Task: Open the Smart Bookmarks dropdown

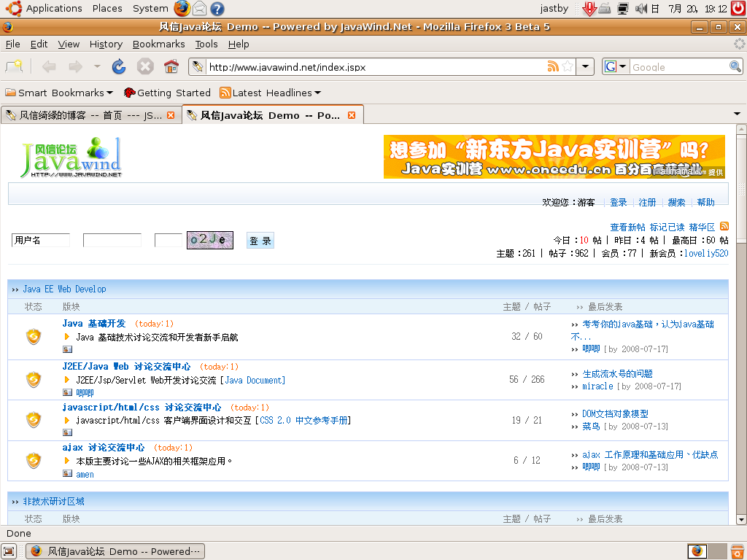Action: coord(59,93)
